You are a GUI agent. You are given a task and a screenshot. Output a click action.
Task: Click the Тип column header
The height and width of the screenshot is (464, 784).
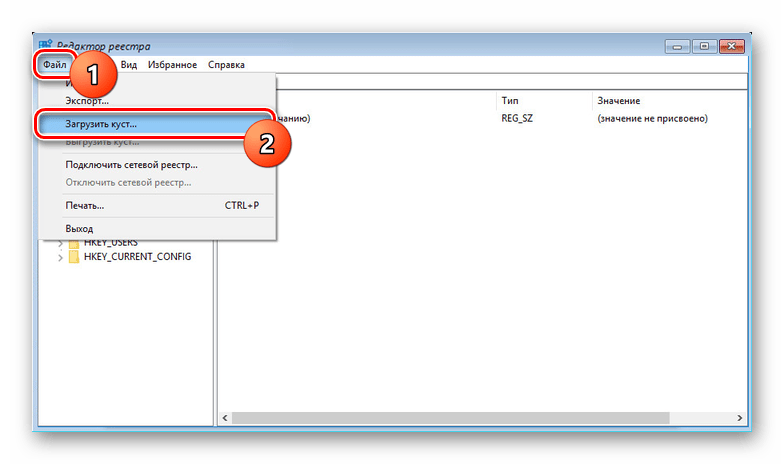(510, 100)
